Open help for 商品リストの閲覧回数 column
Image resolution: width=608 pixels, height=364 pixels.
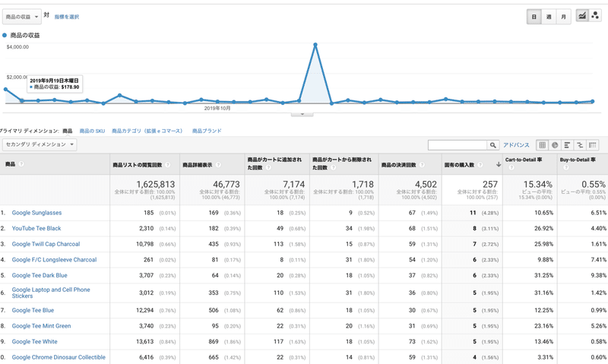(x=167, y=165)
